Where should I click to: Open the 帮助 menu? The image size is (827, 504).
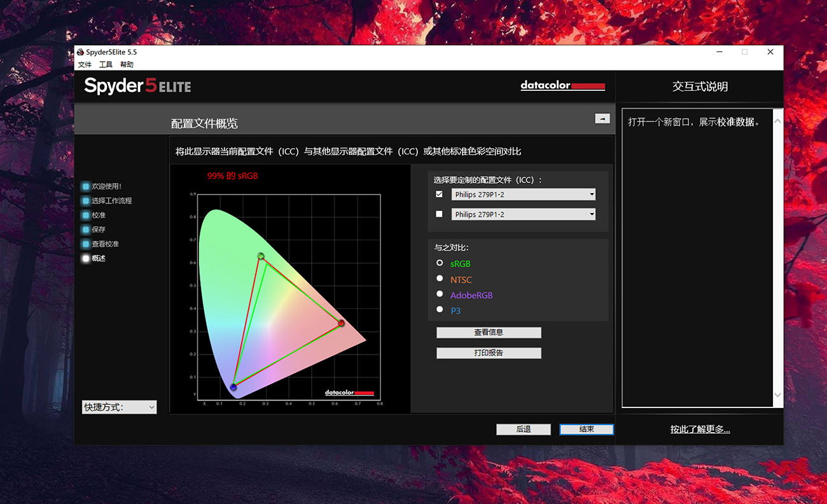pos(127,65)
